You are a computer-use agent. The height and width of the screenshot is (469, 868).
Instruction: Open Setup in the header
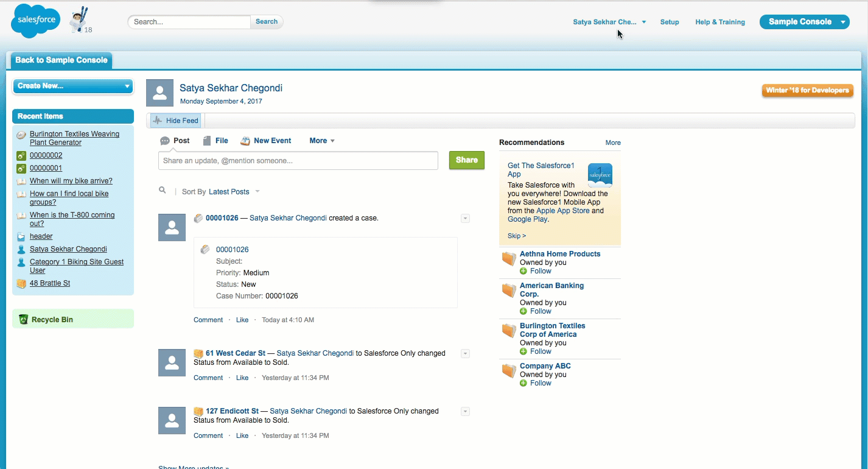(670, 22)
